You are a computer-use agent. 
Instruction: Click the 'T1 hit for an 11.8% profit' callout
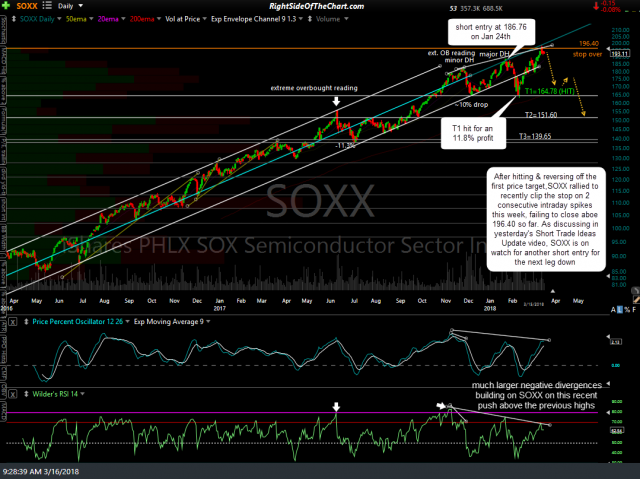(x=473, y=133)
